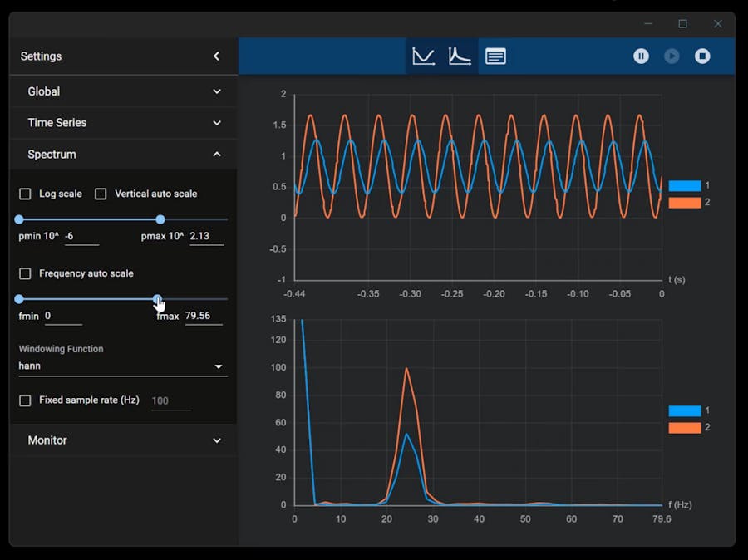
Task: Turn on Frequency auto scale
Action: pos(25,273)
